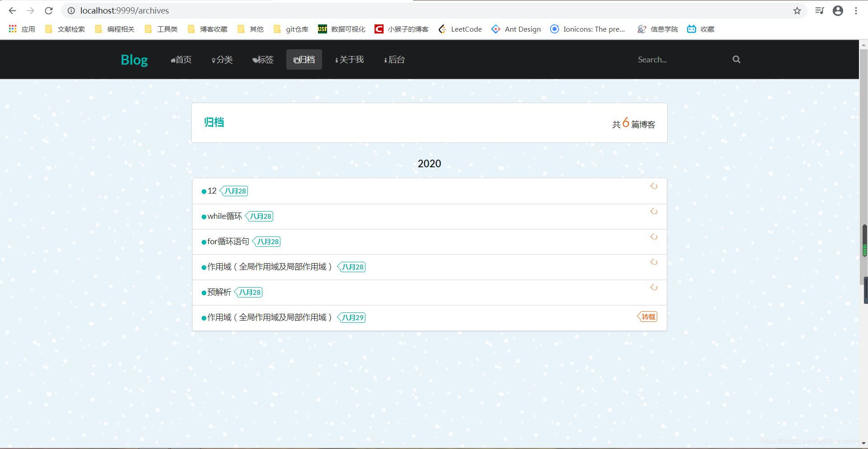868x449 pixels.
Task: Open the 其他 bookmark folder
Action: click(251, 29)
